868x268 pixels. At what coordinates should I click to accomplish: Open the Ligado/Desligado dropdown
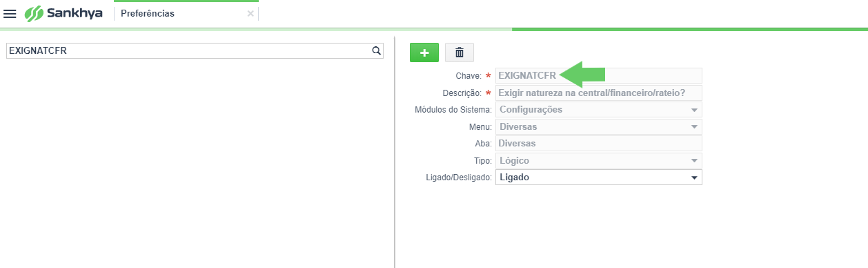tap(598, 178)
